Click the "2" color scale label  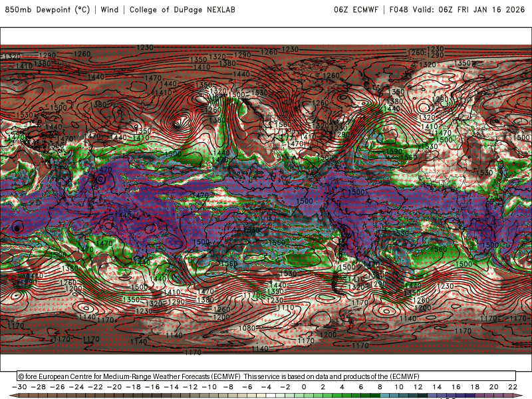323,387
